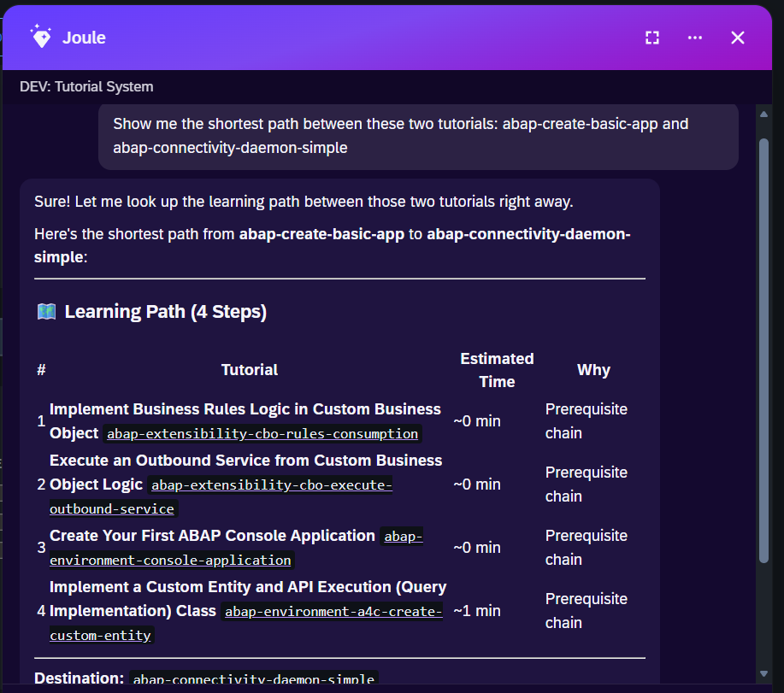Open abap-extensibility-cbo-rules-consumption tutorial link
This screenshot has height=693, width=784.
pyautogui.click(x=262, y=434)
